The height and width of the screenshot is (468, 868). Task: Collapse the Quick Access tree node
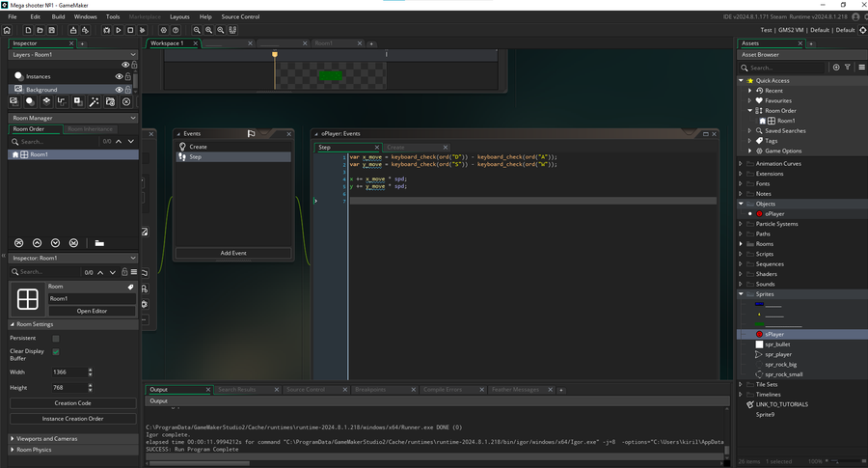pos(742,81)
